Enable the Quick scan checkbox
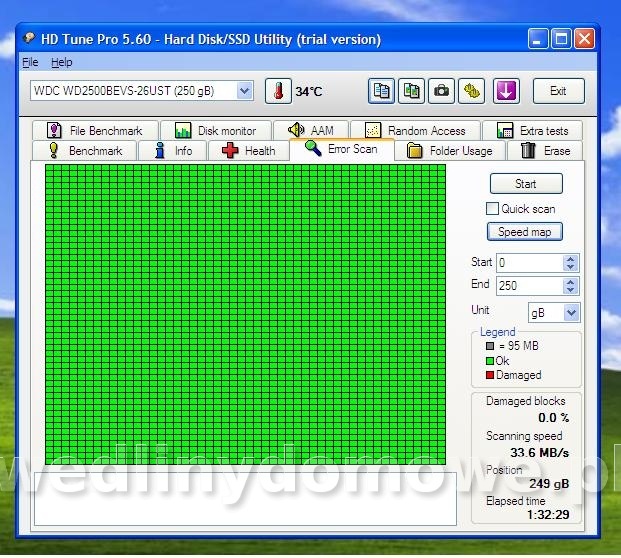 tap(492, 209)
